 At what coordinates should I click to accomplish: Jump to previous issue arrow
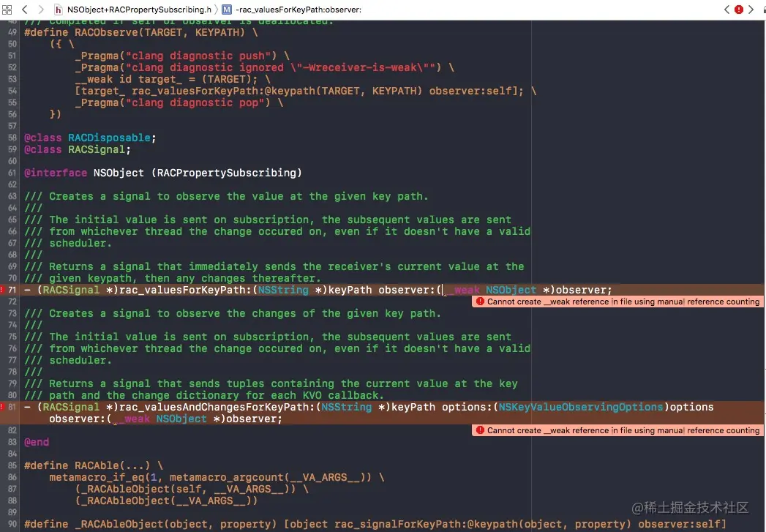pos(727,10)
